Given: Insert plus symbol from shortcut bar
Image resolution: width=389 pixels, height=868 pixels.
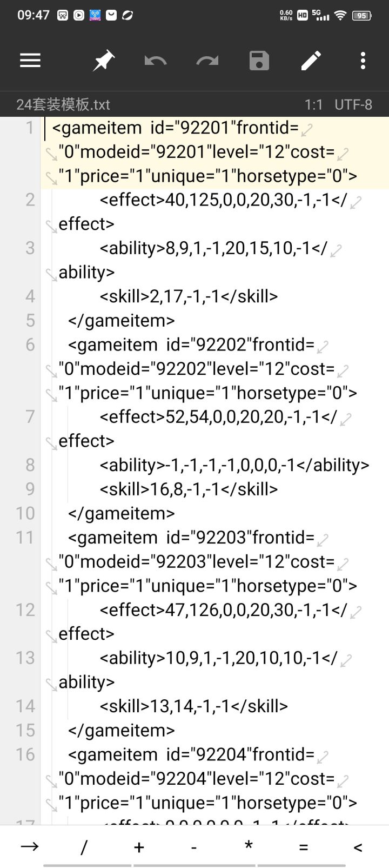Looking at the screenshot, I should point(139,847).
